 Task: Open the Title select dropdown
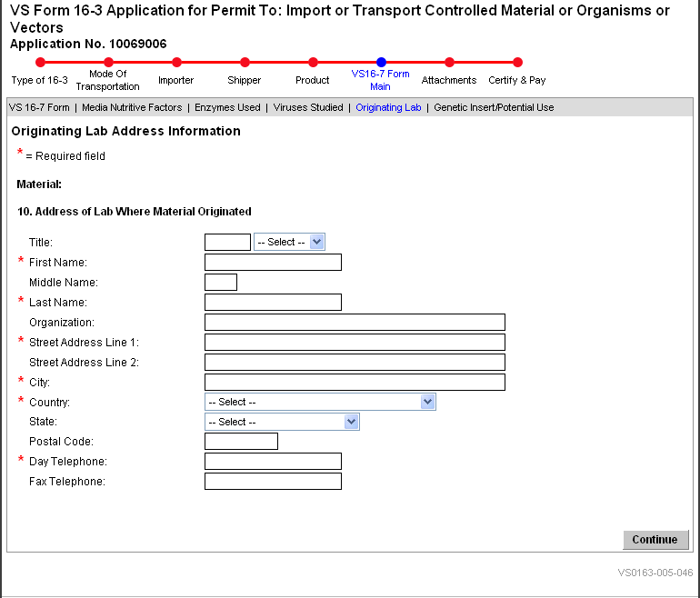289,242
